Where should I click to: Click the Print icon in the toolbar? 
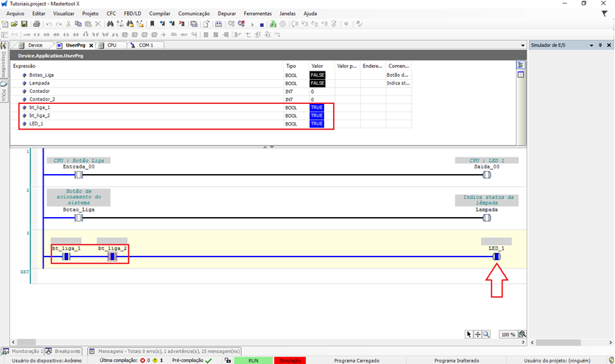click(36, 24)
